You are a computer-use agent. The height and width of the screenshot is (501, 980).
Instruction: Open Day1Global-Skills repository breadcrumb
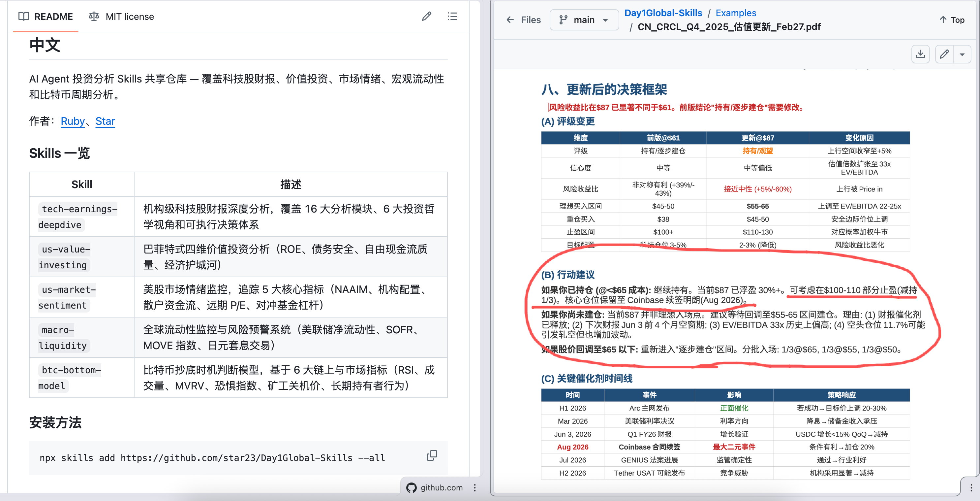click(663, 13)
